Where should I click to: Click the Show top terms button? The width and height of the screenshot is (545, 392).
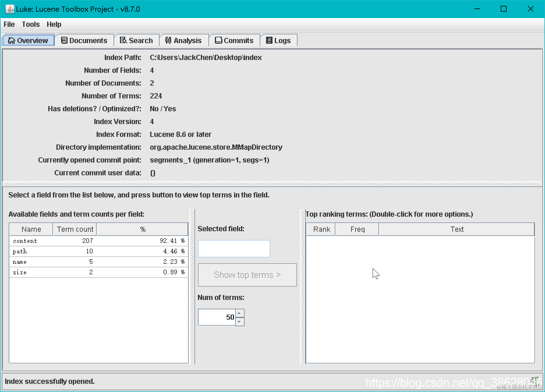[x=247, y=275]
